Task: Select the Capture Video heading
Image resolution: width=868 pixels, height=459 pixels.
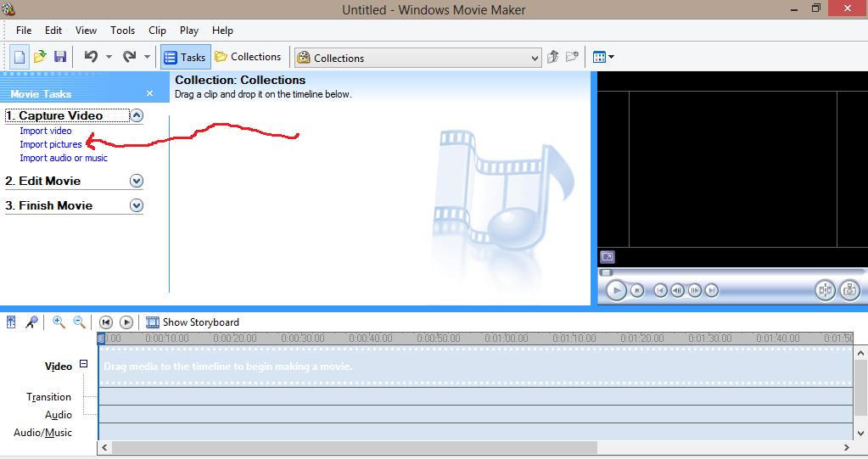Action: point(54,115)
